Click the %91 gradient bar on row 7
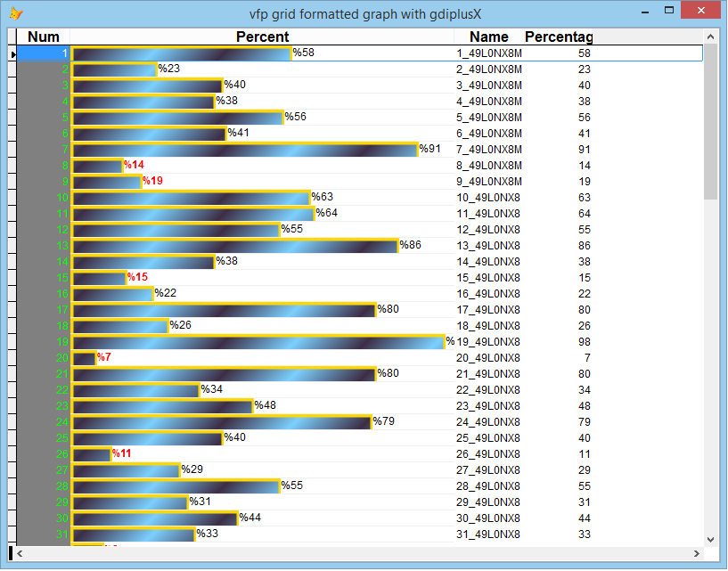 click(241, 149)
